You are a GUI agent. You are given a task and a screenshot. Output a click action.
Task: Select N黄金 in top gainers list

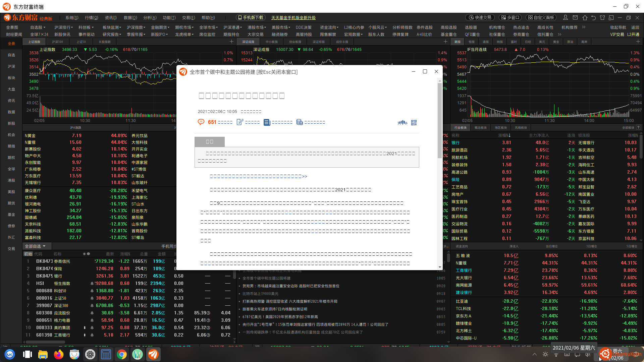pos(76,136)
